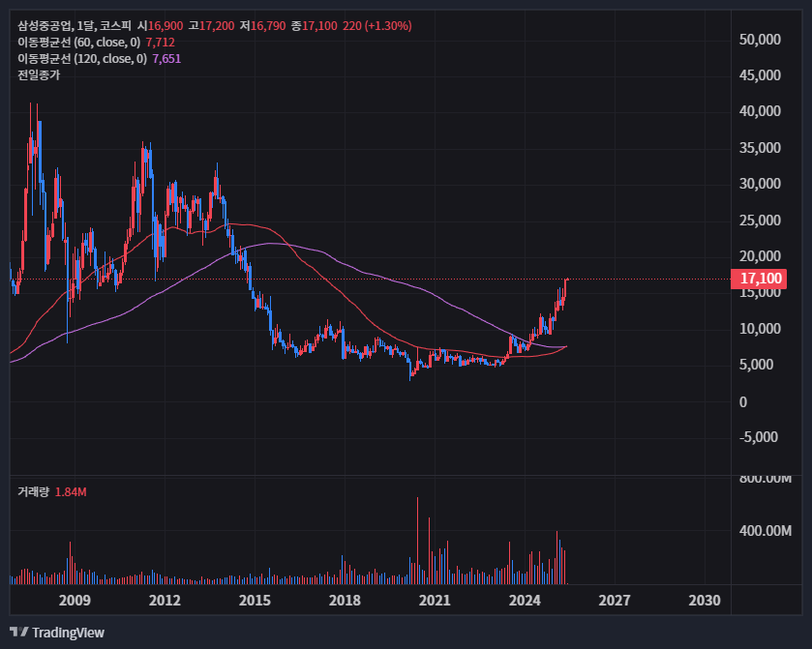Click the 50,000 price axis label
Image resolution: width=812 pixels, height=649 pixels.
pyautogui.click(x=760, y=40)
